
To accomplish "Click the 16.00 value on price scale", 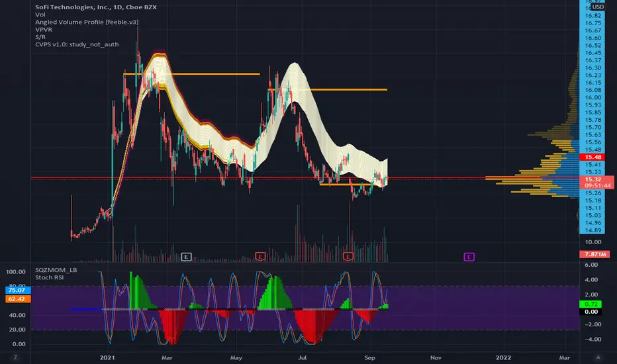I will pos(593,97).
